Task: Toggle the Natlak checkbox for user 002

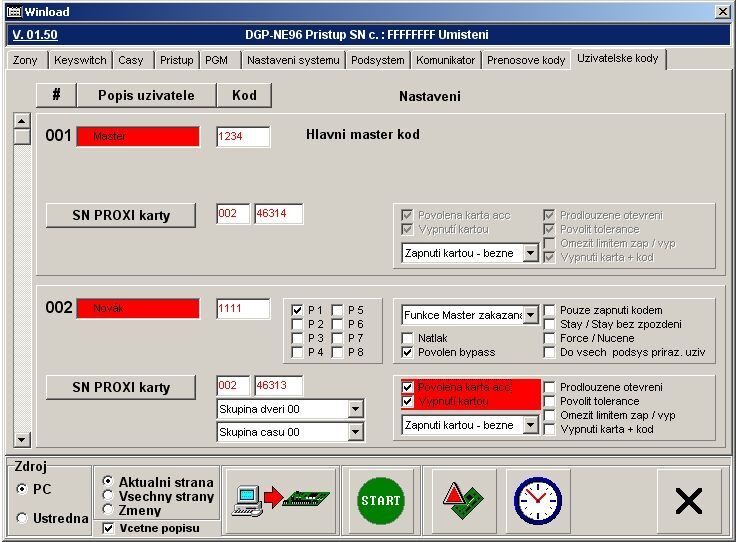Action: (408, 338)
